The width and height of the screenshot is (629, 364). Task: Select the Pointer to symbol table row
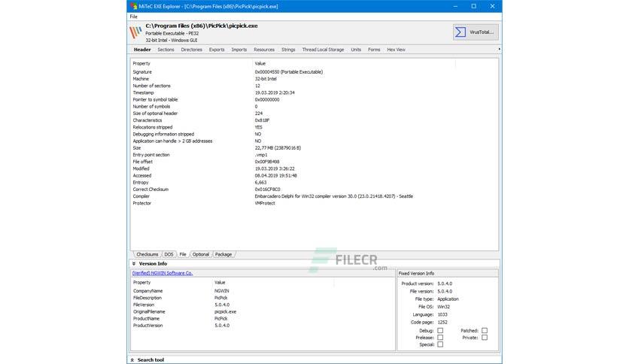click(314, 99)
